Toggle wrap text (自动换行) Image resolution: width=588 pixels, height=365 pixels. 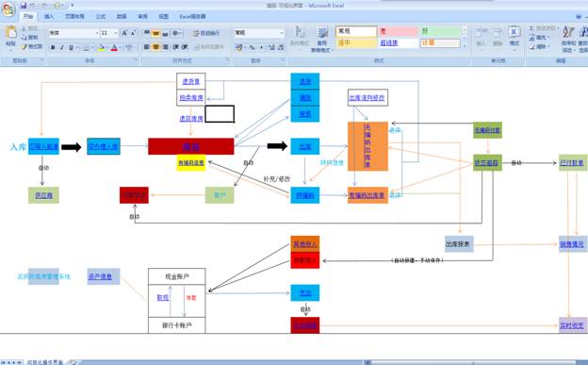coord(206,33)
